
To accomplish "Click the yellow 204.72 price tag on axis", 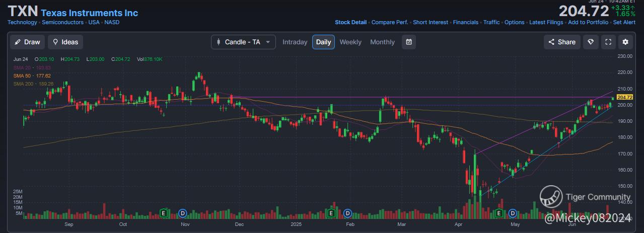I will 624,97.
